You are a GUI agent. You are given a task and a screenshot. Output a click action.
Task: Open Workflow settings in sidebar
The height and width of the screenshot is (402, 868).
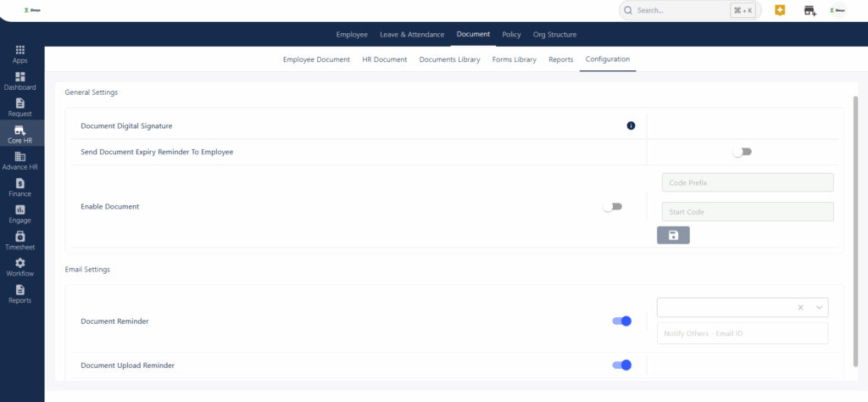pyautogui.click(x=20, y=267)
